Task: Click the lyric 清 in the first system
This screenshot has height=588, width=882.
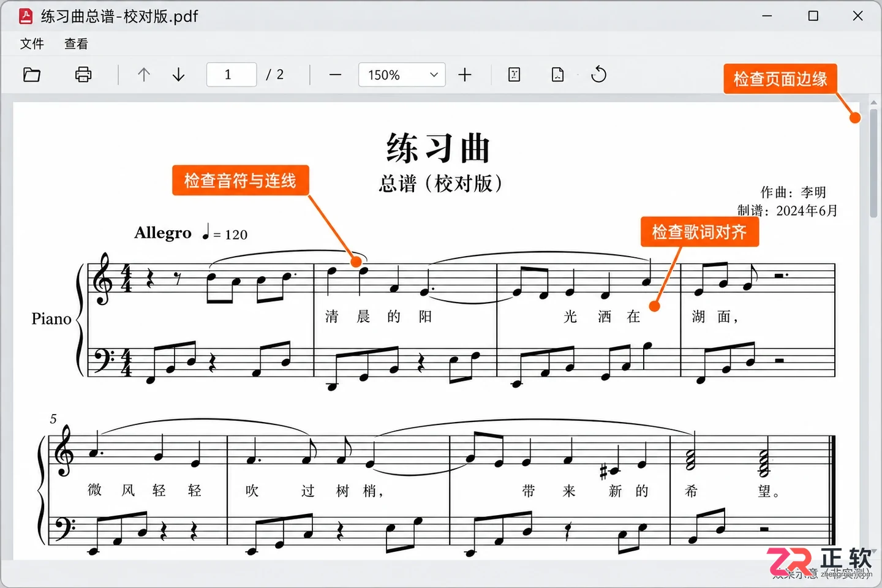Action: (x=331, y=317)
